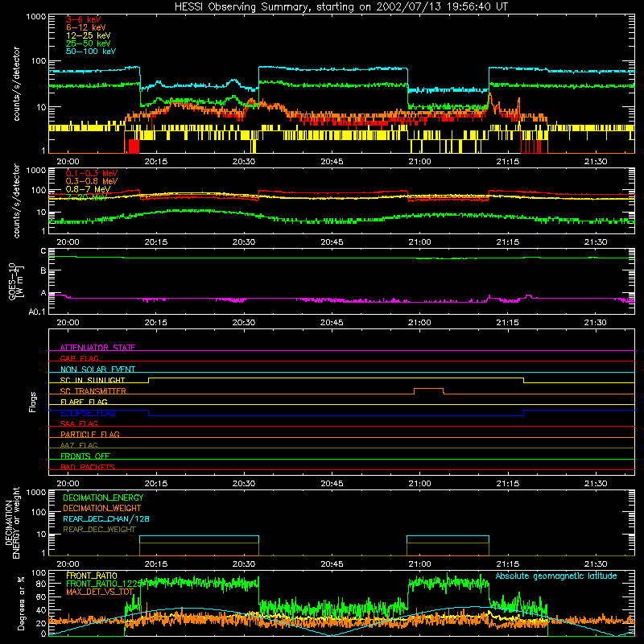Click 21:00 tick label under top plot
Screen dimensions: 644x644
point(419,162)
